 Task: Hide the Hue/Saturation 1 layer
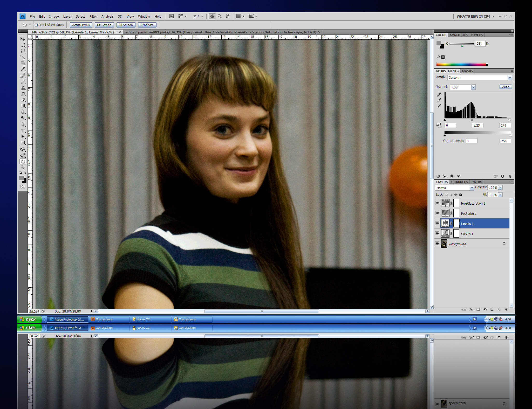tap(437, 203)
